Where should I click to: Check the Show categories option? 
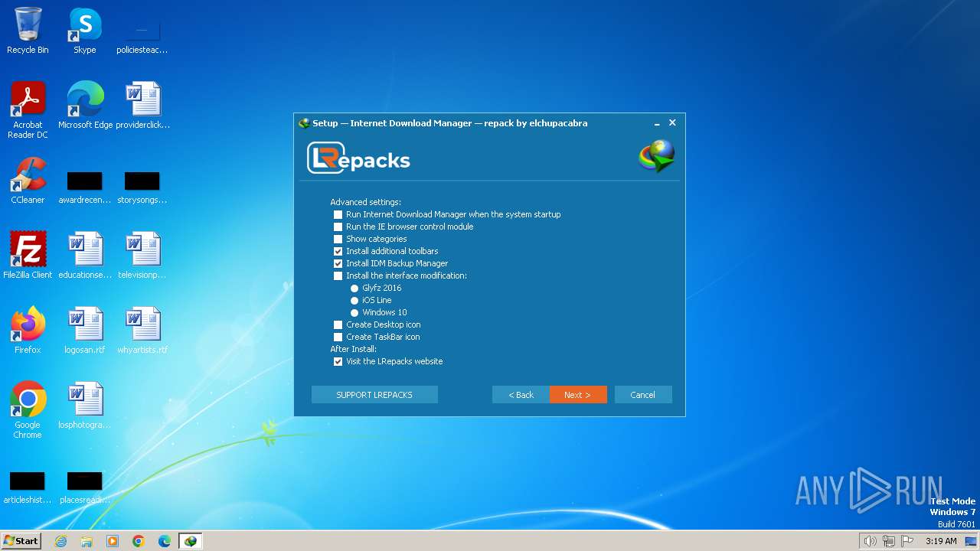click(x=338, y=240)
